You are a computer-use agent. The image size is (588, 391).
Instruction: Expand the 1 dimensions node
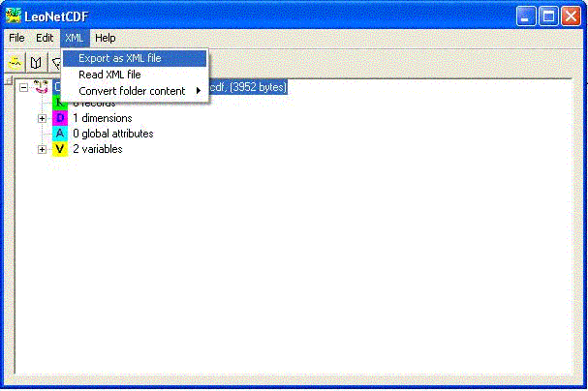pos(42,118)
